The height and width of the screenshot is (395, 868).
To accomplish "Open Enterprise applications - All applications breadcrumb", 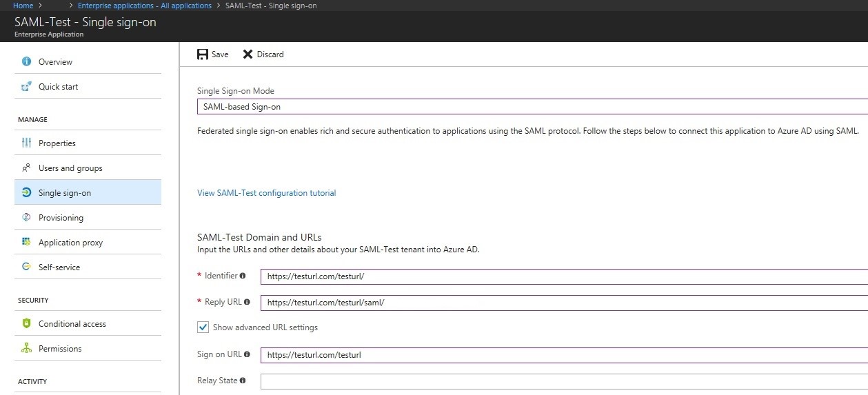I will coord(145,6).
